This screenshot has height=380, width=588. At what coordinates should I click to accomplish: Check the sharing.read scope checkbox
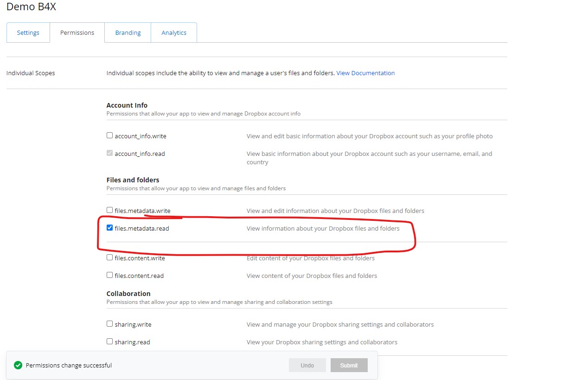point(109,341)
